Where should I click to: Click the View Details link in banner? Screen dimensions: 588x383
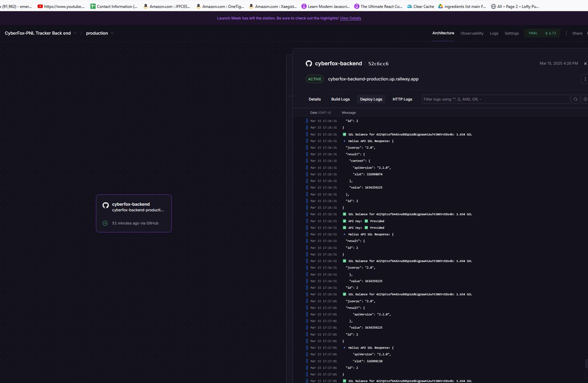click(350, 18)
